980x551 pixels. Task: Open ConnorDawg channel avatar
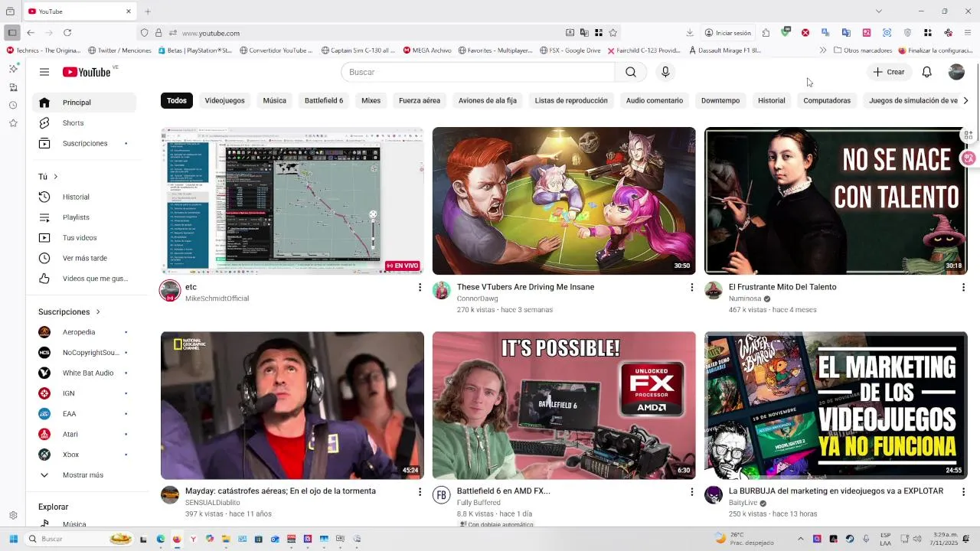pyautogui.click(x=442, y=291)
